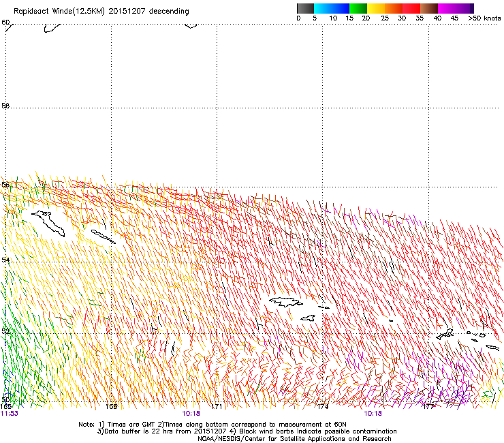
Task: Click the elongated island outline left of 168
Action: pyautogui.click(x=103, y=236)
